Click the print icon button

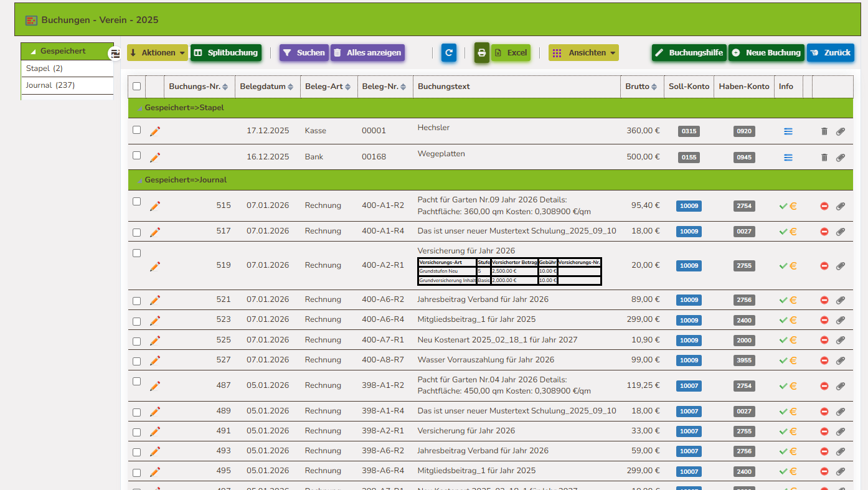[481, 53]
